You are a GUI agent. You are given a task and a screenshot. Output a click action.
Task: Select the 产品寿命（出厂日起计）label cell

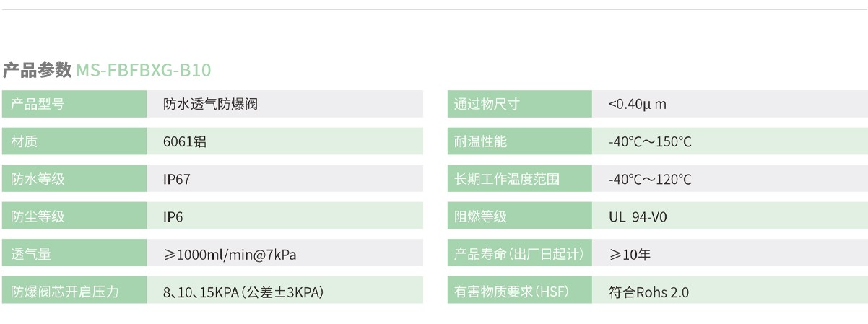[518, 254]
